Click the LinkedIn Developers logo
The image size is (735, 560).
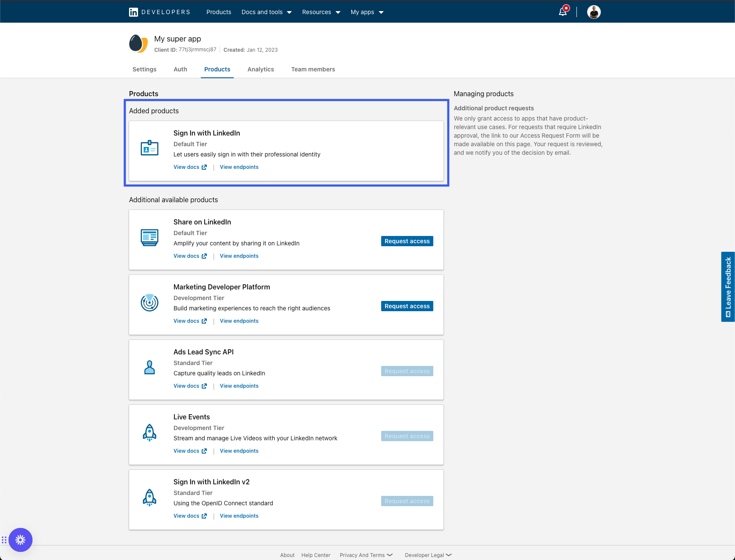(159, 12)
